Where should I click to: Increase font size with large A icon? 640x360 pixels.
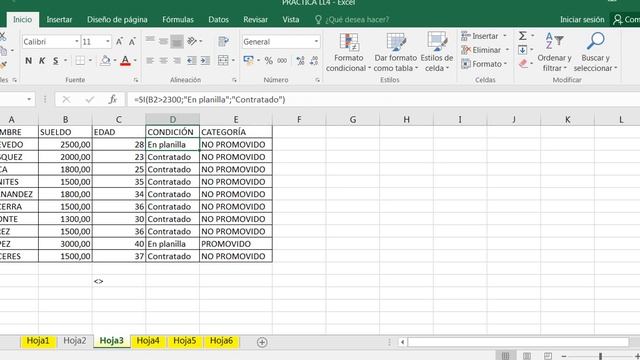click(119, 42)
